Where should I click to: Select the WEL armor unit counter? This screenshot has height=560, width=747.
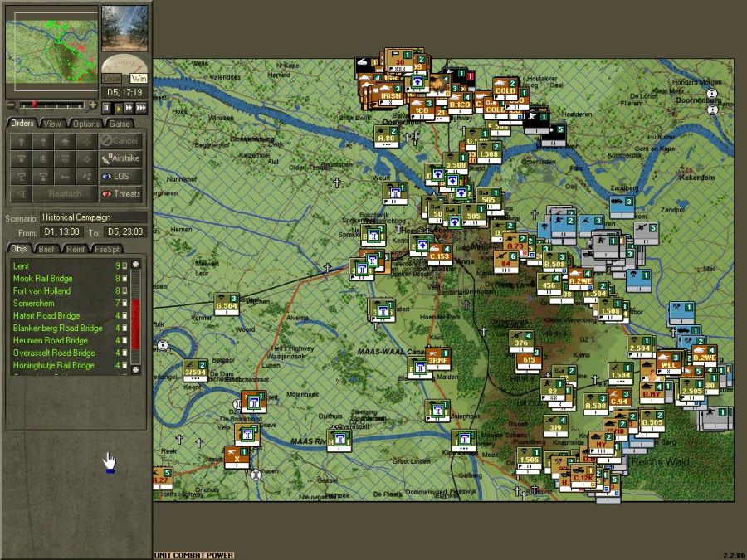tap(668, 363)
